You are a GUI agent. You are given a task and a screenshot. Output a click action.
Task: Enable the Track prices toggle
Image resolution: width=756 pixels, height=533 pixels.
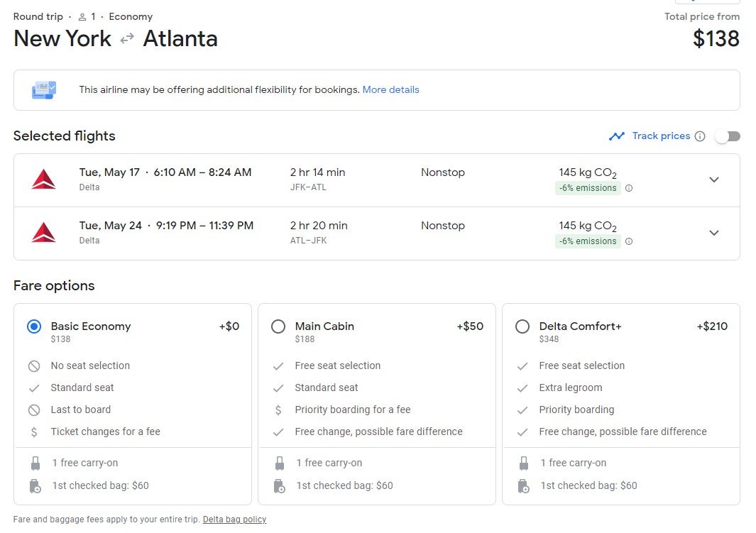click(728, 136)
